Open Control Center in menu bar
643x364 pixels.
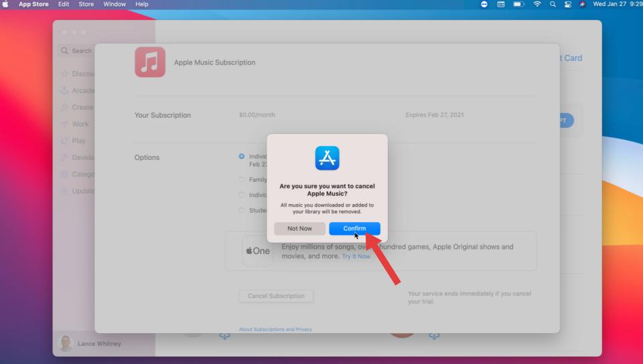pos(567,4)
